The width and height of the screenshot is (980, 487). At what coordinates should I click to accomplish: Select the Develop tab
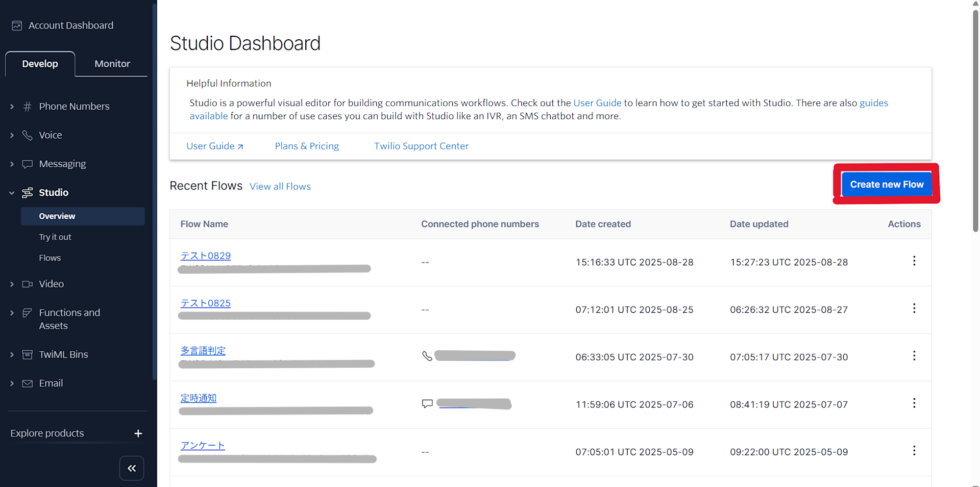40,64
